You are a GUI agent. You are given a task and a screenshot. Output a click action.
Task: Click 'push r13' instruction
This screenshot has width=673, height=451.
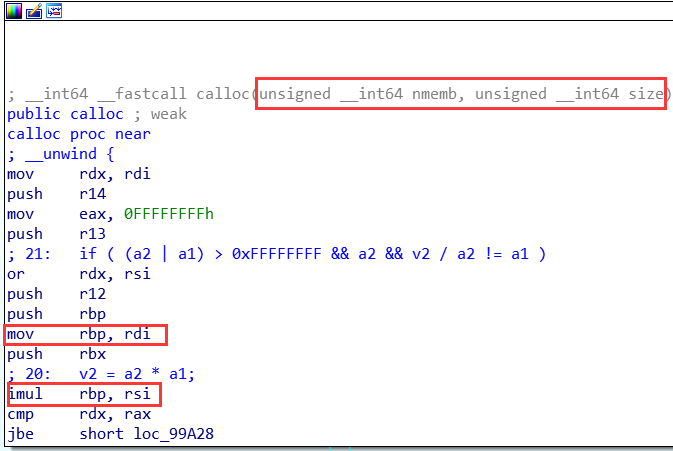pos(57,234)
